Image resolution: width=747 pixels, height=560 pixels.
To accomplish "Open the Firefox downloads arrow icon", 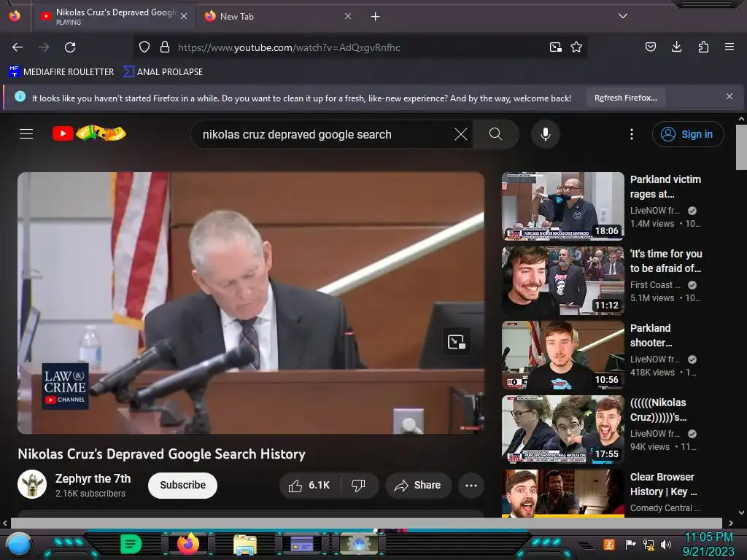I will pos(676,47).
